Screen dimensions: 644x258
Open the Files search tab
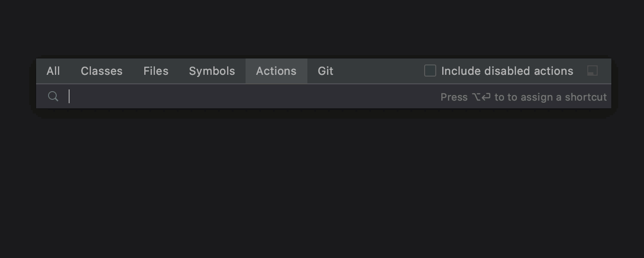pyautogui.click(x=156, y=71)
